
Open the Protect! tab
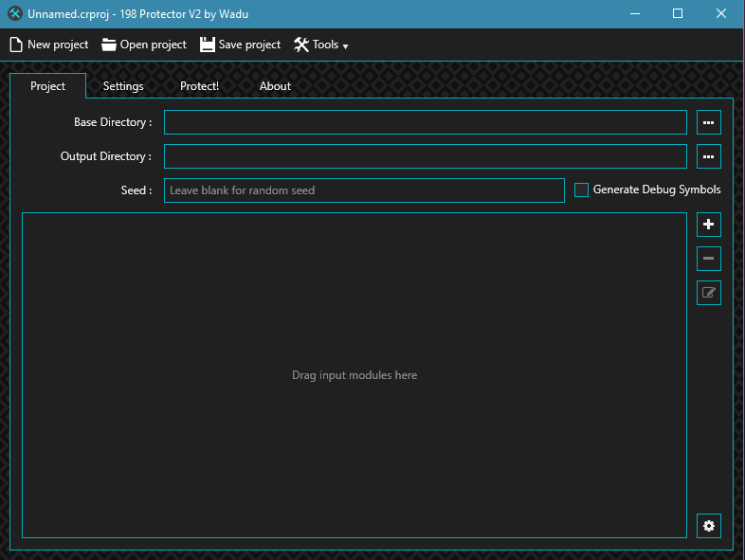199,86
